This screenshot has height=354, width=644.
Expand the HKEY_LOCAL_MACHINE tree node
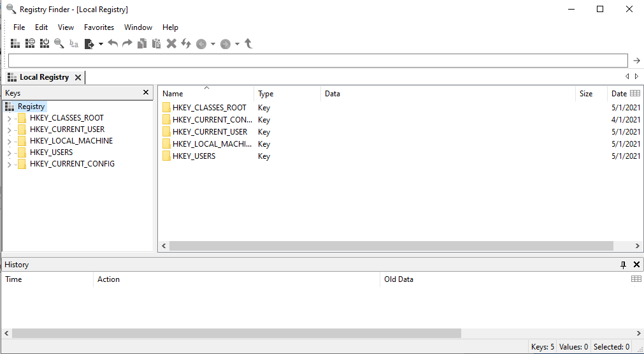tap(9, 141)
